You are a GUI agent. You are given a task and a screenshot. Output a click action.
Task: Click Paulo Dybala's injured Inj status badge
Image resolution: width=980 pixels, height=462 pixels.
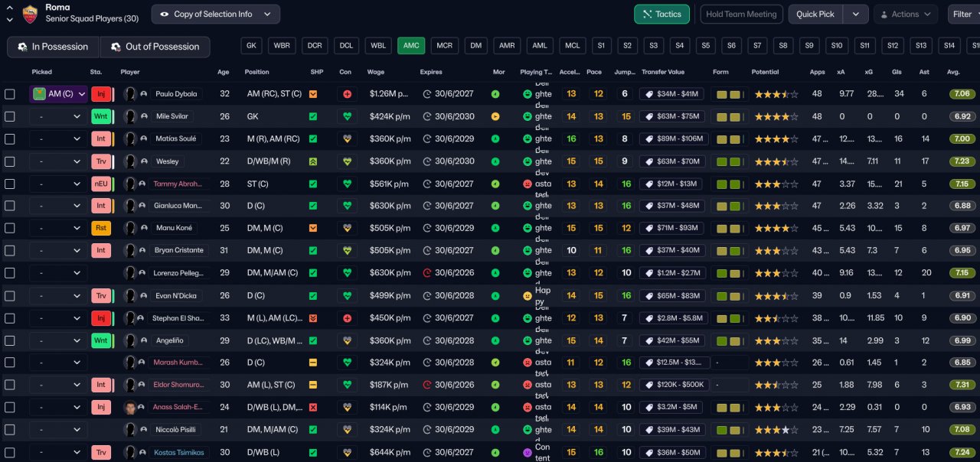click(100, 94)
